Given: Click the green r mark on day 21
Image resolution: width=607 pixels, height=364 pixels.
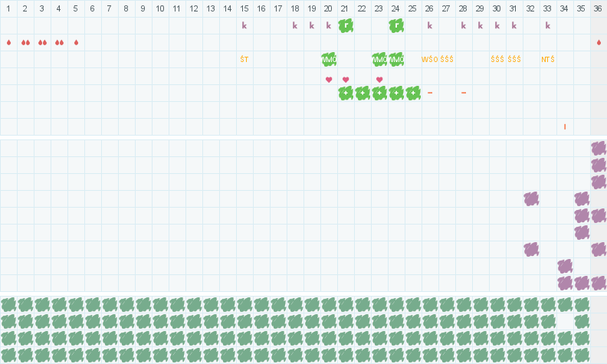Looking at the screenshot, I should click(x=346, y=25).
